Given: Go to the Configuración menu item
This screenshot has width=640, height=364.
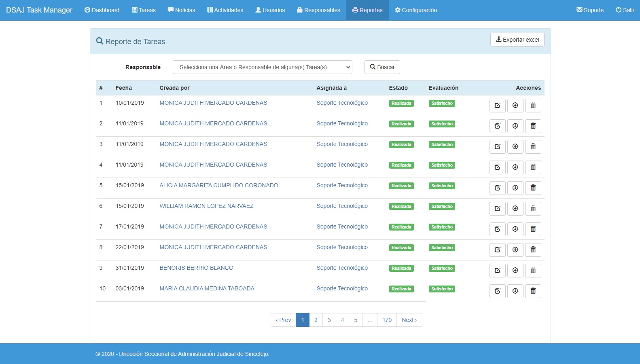Looking at the screenshot, I should (415, 10).
